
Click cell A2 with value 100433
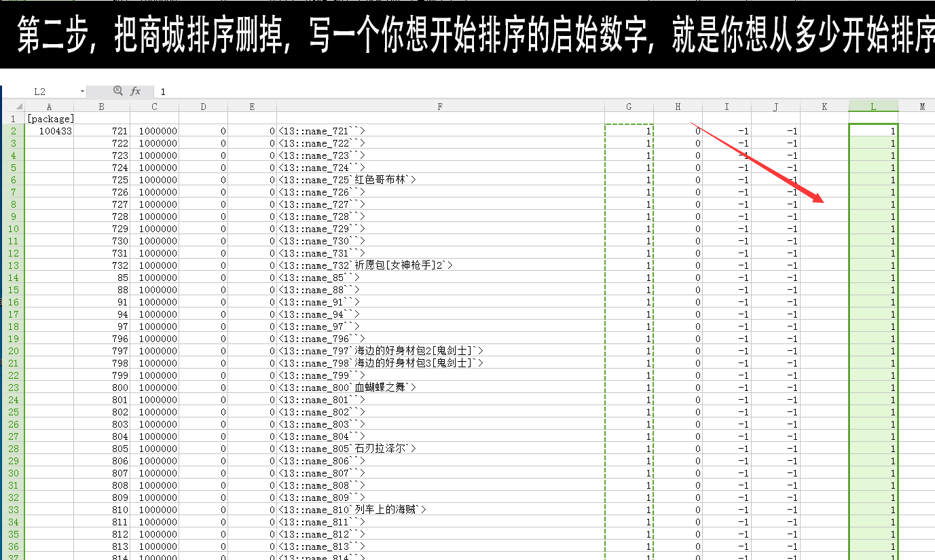(49, 131)
